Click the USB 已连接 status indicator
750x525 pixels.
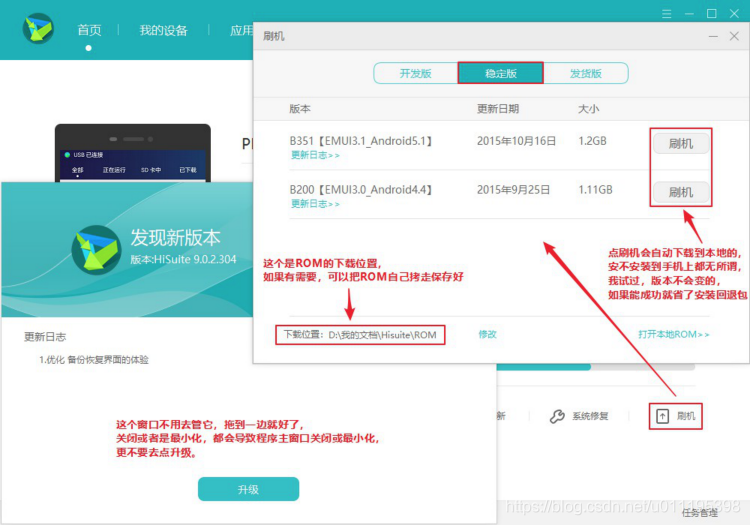coord(84,155)
